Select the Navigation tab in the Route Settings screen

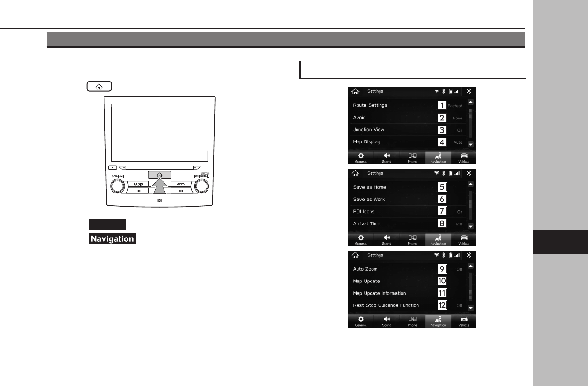click(438, 157)
